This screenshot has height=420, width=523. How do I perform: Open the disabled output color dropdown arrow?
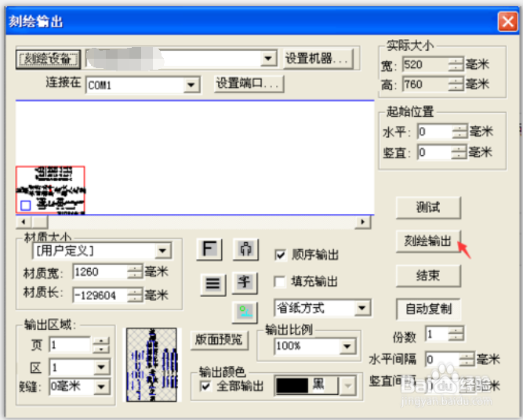click(x=348, y=386)
